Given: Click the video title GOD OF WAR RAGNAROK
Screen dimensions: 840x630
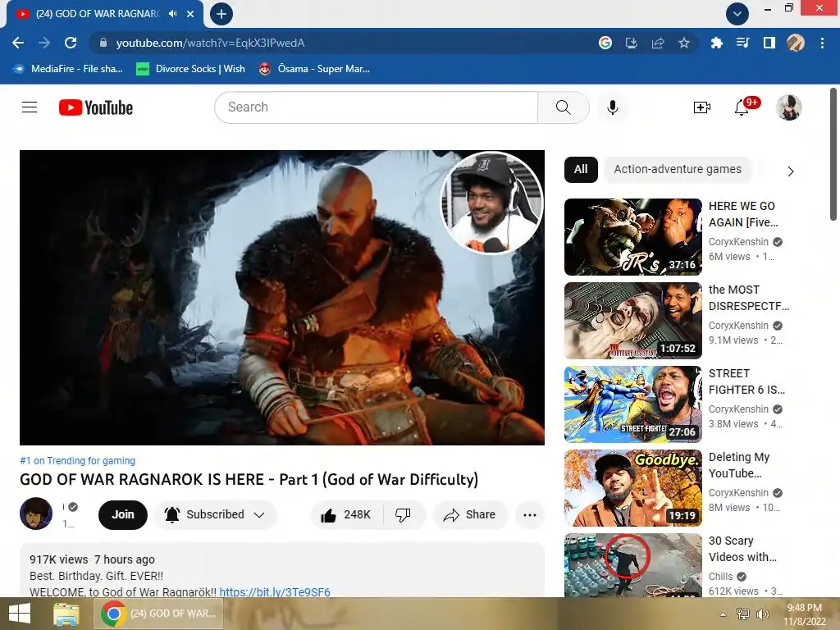Looking at the screenshot, I should coord(249,479).
